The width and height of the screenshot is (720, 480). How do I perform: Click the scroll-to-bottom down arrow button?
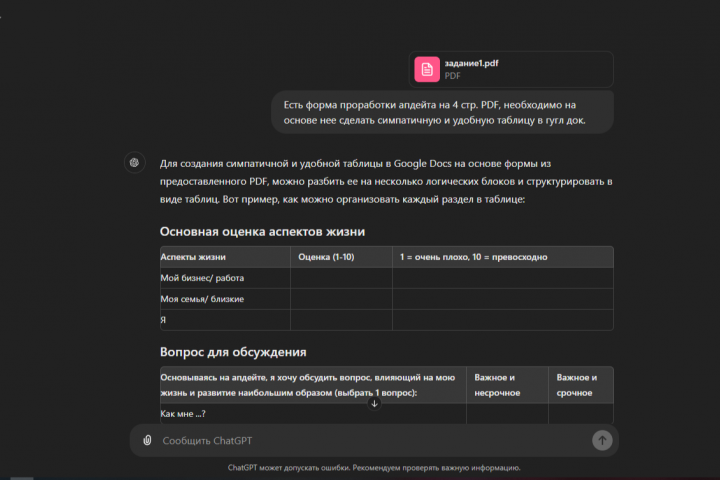coord(374,403)
